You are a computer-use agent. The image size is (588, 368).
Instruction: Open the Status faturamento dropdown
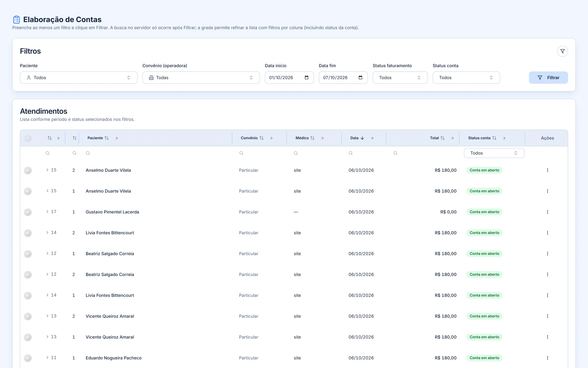pyautogui.click(x=400, y=78)
